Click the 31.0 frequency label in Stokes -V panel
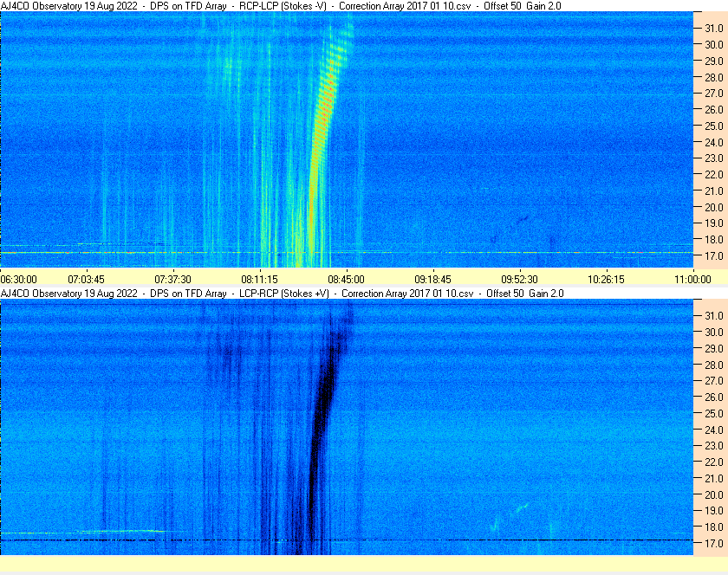This screenshot has height=575, width=728. [714, 29]
